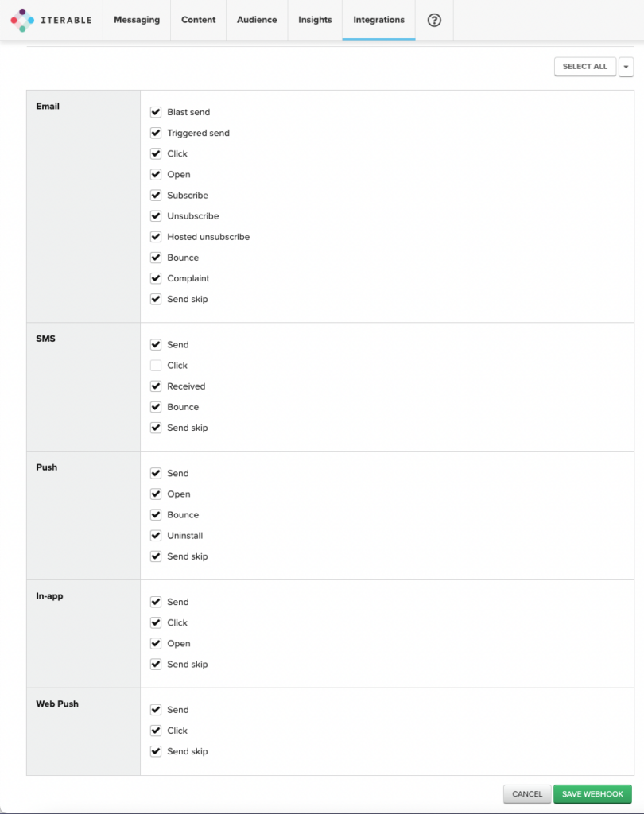Uncheck the Web Push Send skip checkbox

[x=156, y=751]
